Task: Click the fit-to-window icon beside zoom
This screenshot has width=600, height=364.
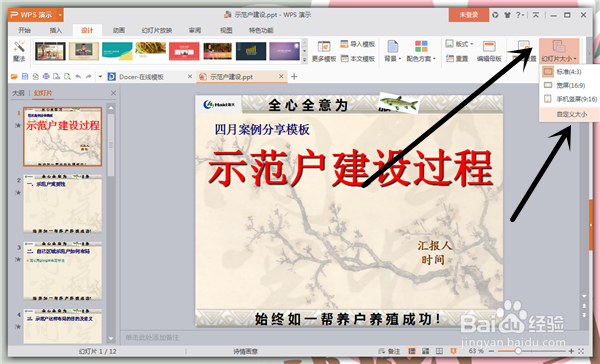Action: (x=581, y=351)
